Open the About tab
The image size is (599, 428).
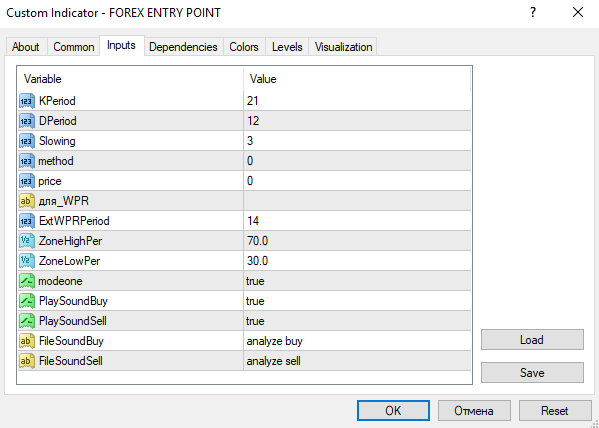[x=26, y=47]
